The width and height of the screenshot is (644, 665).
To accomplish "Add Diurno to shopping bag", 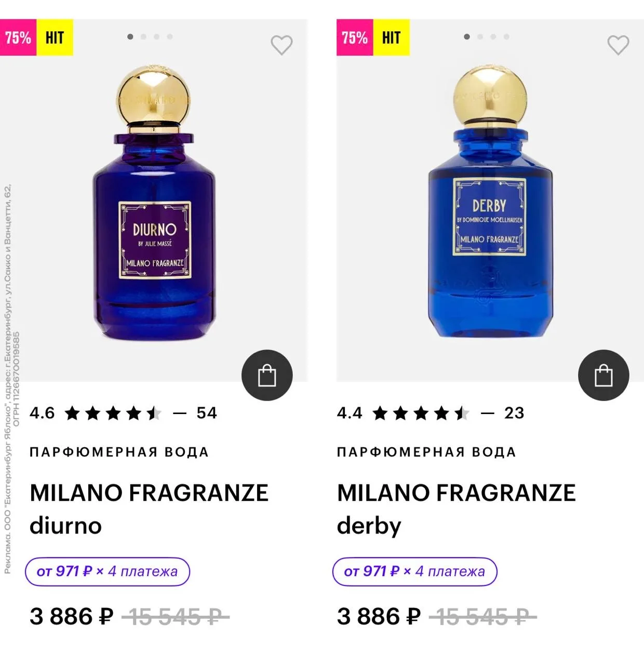I will (x=267, y=375).
